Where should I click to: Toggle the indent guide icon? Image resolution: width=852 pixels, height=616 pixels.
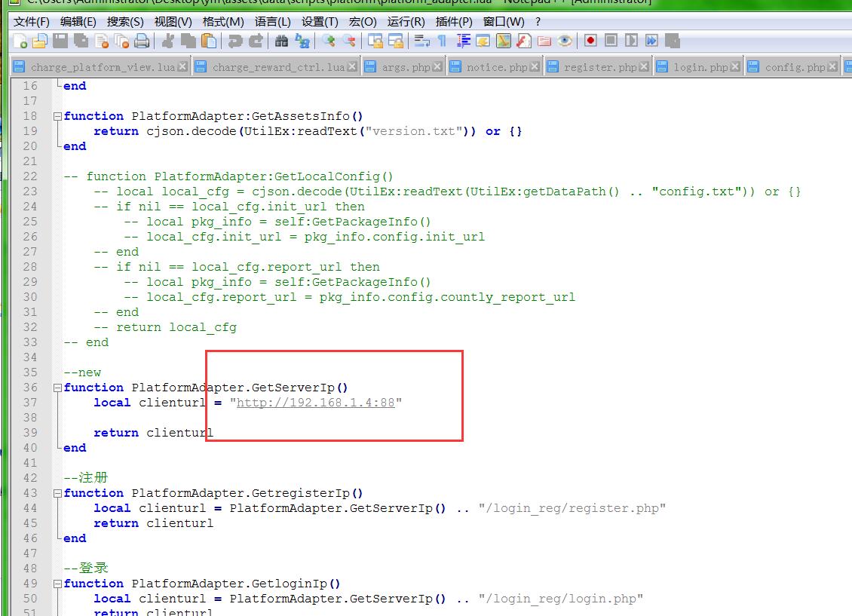pyautogui.click(x=464, y=41)
